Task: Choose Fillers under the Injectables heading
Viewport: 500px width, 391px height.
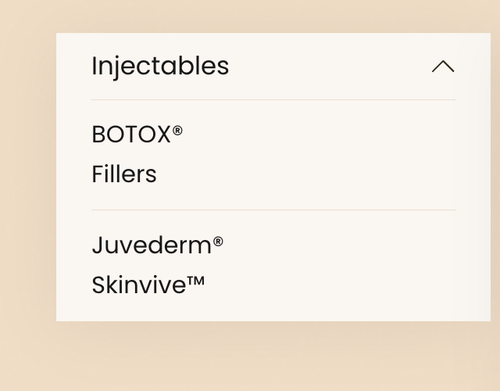Action: (x=124, y=174)
